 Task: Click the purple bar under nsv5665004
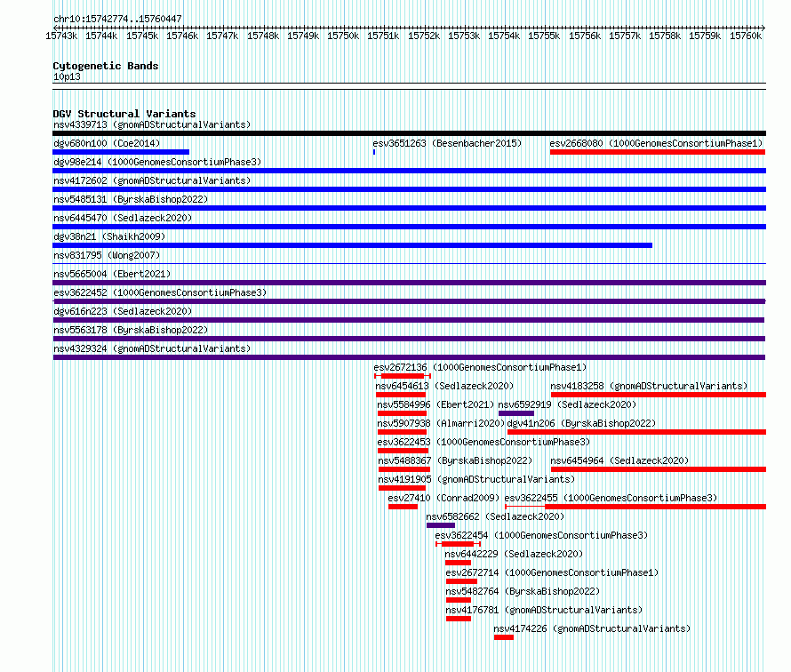[x=409, y=283]
